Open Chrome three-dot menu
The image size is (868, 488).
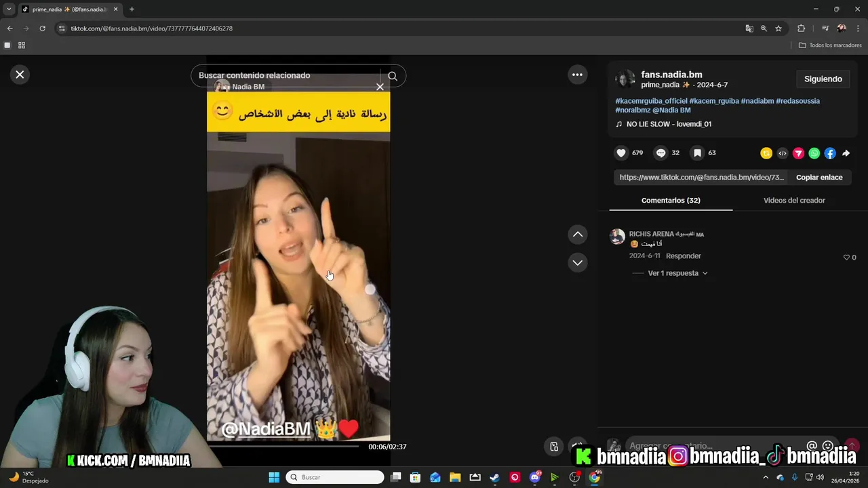point(859,28)
